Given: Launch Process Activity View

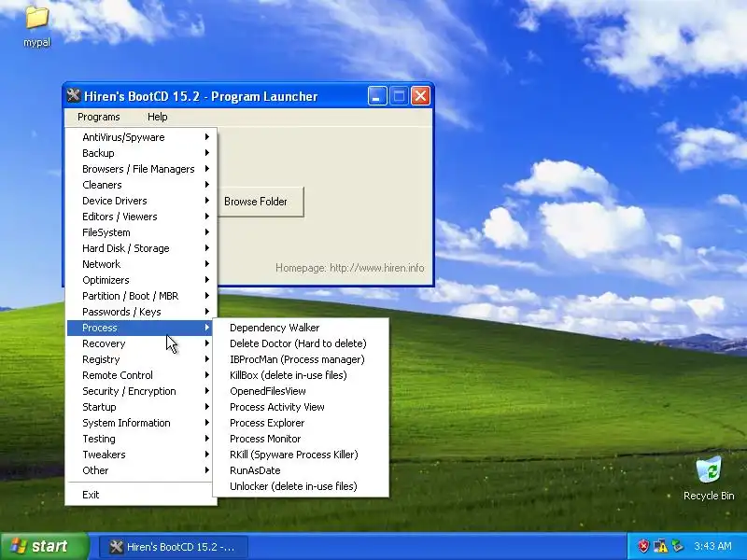Looking at the screenshot, I should coord(301,407).
